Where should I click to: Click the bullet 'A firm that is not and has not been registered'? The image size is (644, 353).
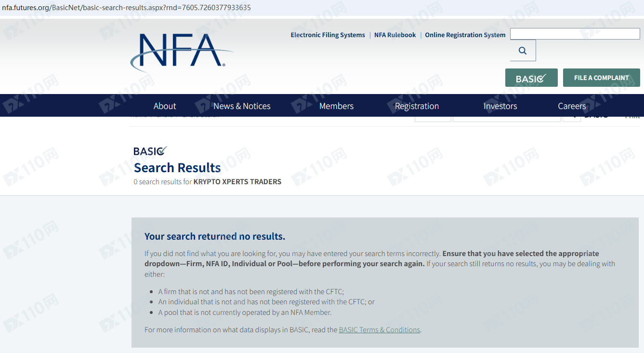pos(251,292)
